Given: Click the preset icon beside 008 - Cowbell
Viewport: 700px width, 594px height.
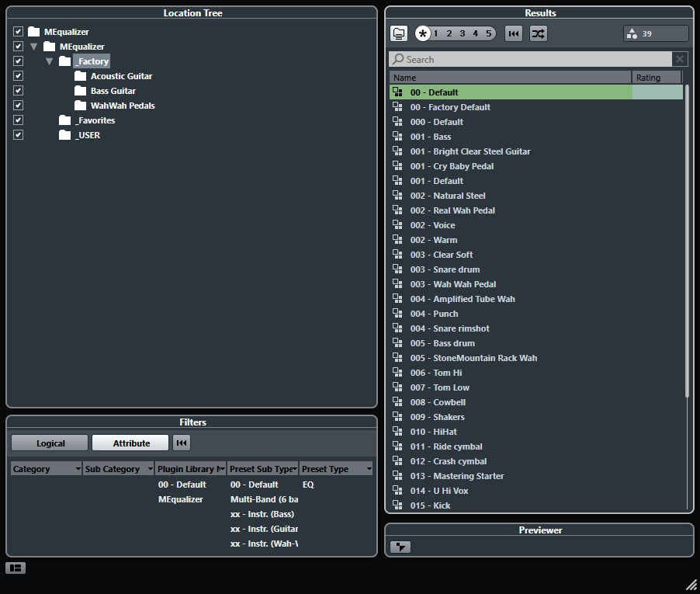Looking at the screenshot, I should (x=397, y=401).
